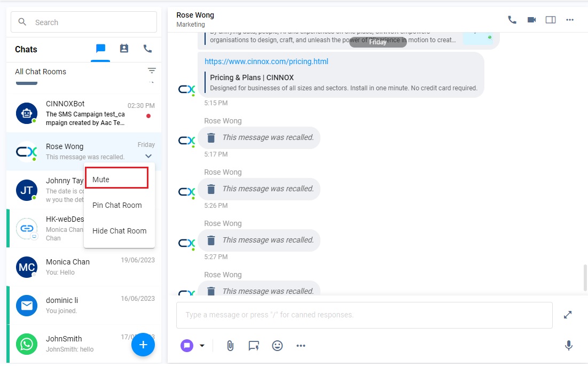
Task: Open the canned responses icon
Action: (x=254, y=345)
